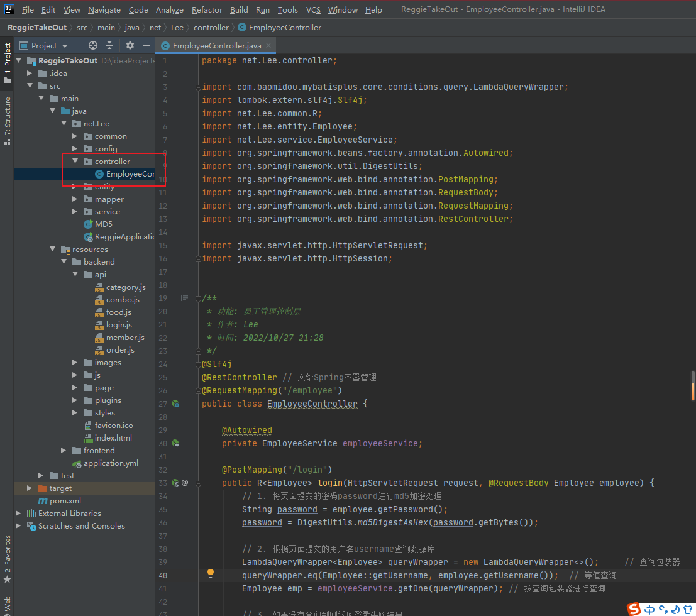696x616 pixels.
Task: Click the Chinese/English input mode indicator
Action: point(649,609)
